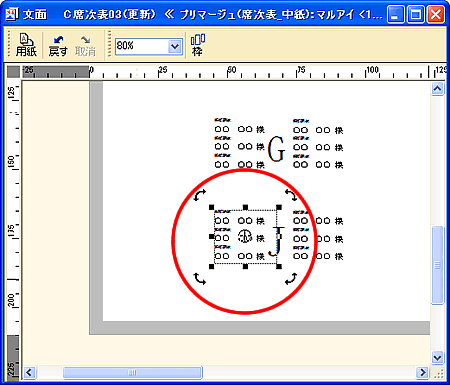Select the large letter G table label
This screenshot has width=450, height=385.
276,149
